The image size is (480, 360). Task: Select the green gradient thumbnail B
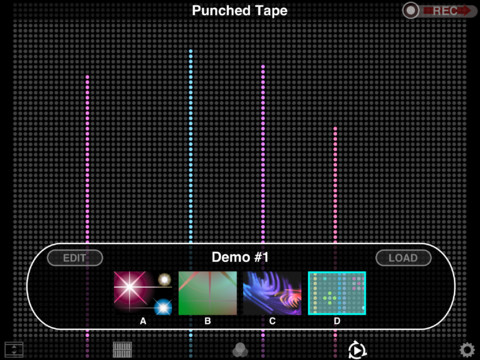click(x=208, y=293)
